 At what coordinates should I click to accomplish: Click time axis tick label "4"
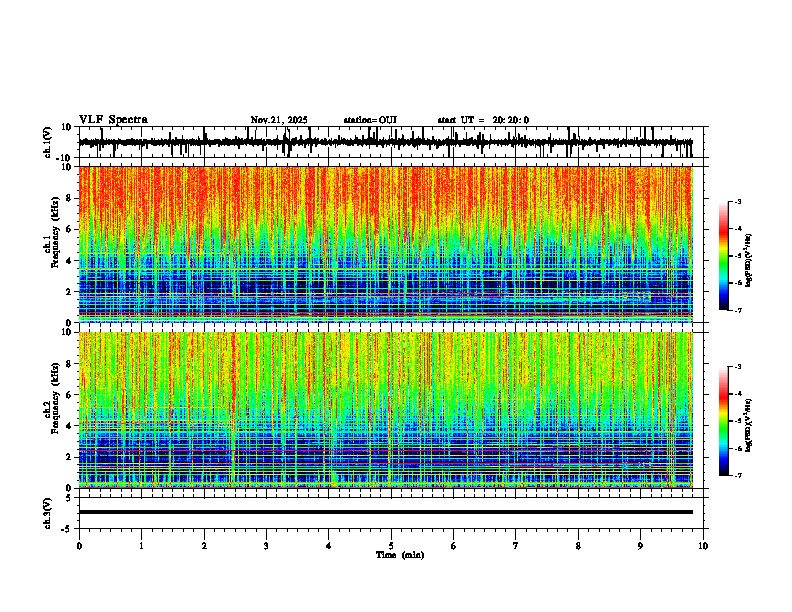point(329,546)
